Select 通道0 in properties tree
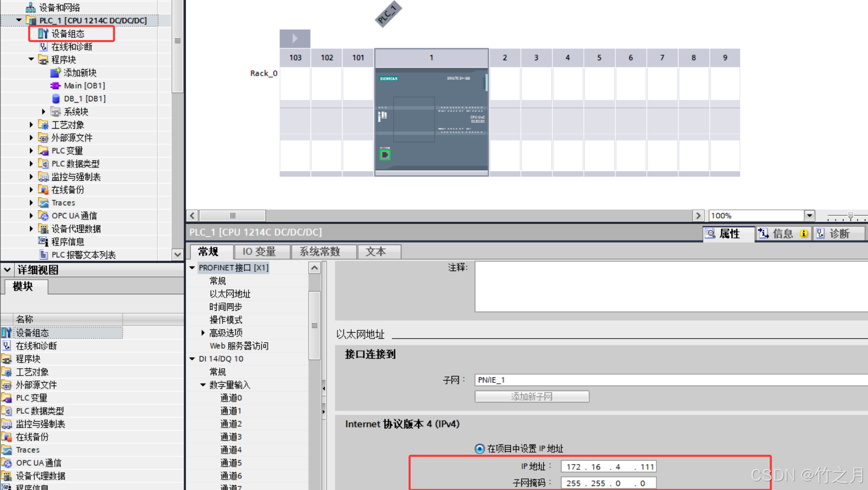 [231, 398]
